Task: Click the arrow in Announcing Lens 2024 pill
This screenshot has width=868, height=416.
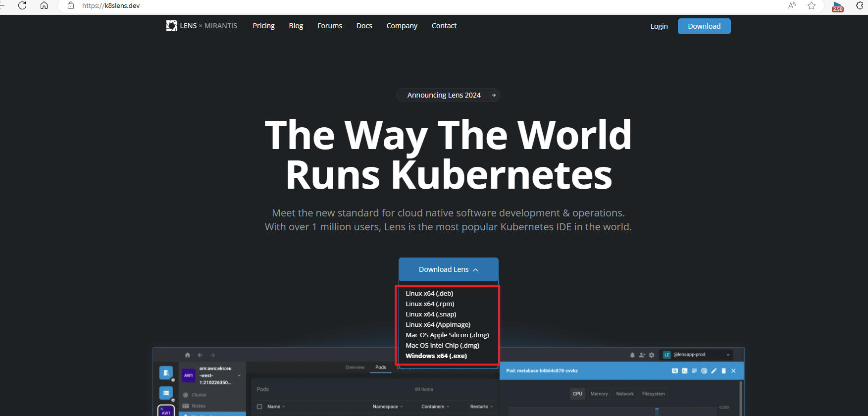Action: (x=494, y=95)
